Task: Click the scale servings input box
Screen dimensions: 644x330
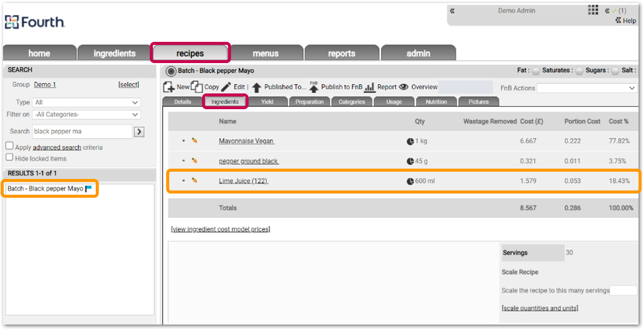Action: click(623, 290)
